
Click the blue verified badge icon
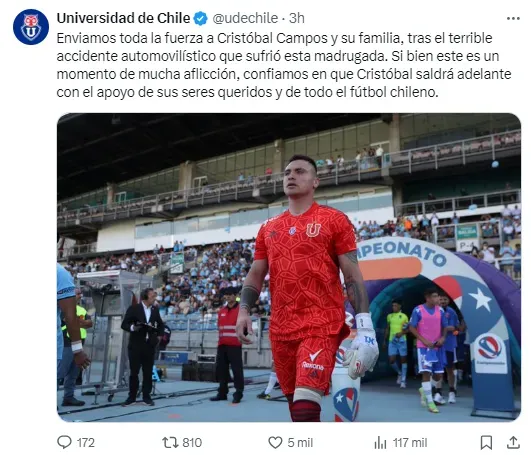(x=200, y=18)
